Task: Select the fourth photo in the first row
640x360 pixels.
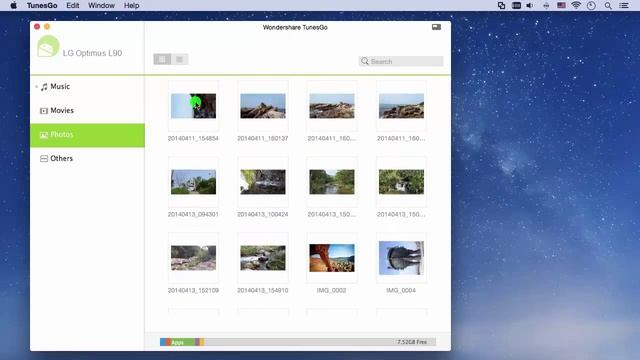Action: [x=401, y=106]
